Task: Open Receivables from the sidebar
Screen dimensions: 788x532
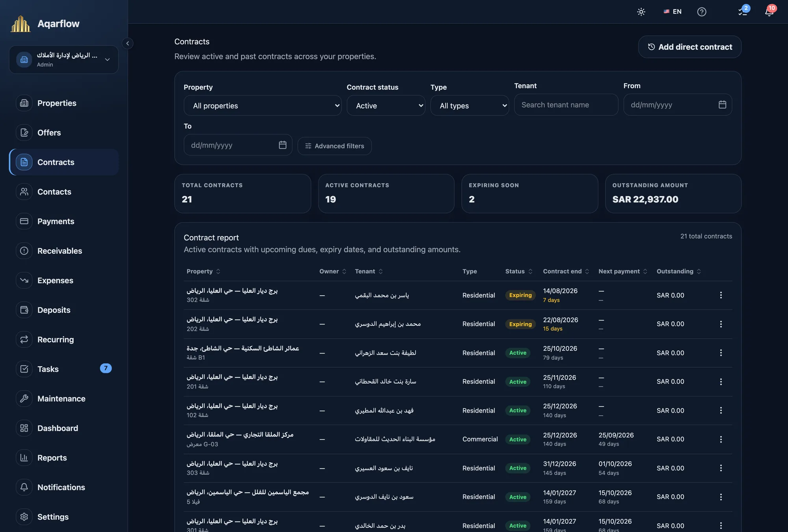Action: pos(64,251)
